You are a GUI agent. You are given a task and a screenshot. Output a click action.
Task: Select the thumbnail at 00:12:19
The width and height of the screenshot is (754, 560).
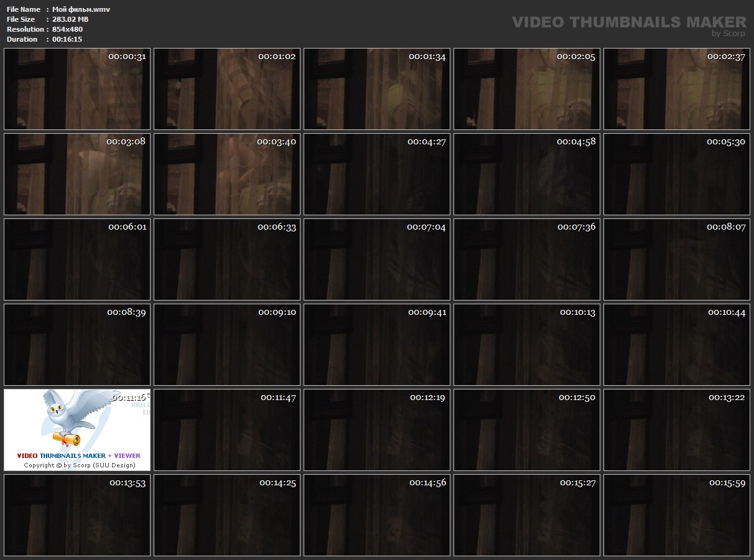(377, 430)
